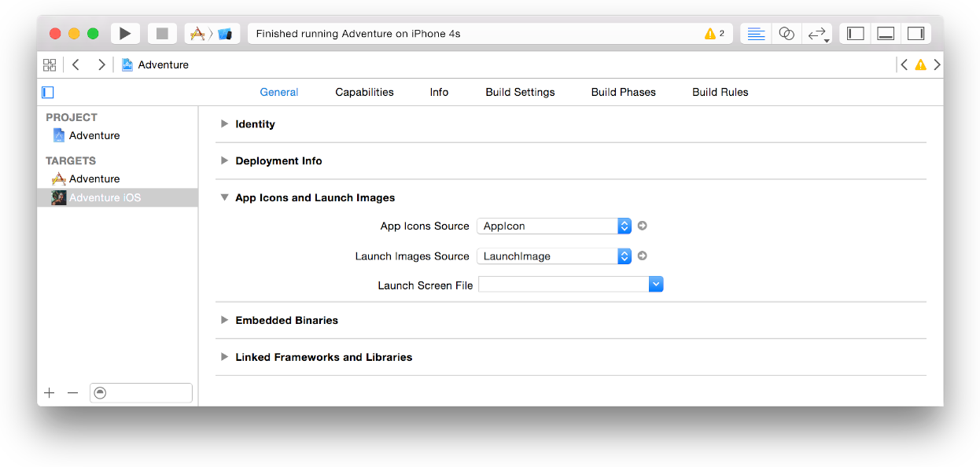Toggle the Debug area panel

click(x=886, y=34)
